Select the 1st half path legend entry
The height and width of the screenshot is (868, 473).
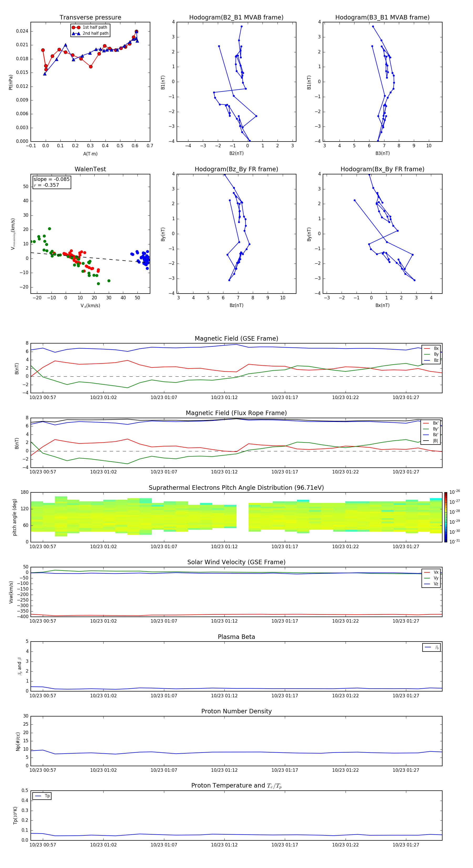[90, 27]
